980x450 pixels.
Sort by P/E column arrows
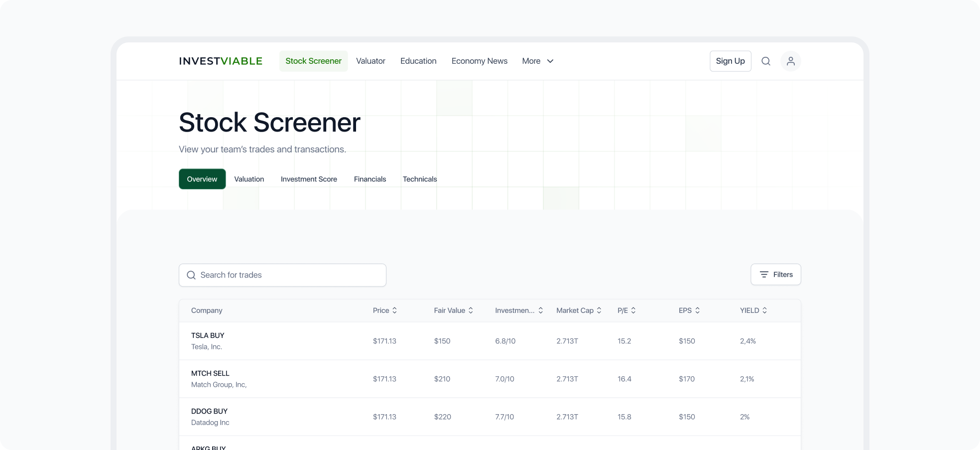(x=633, y=310)
